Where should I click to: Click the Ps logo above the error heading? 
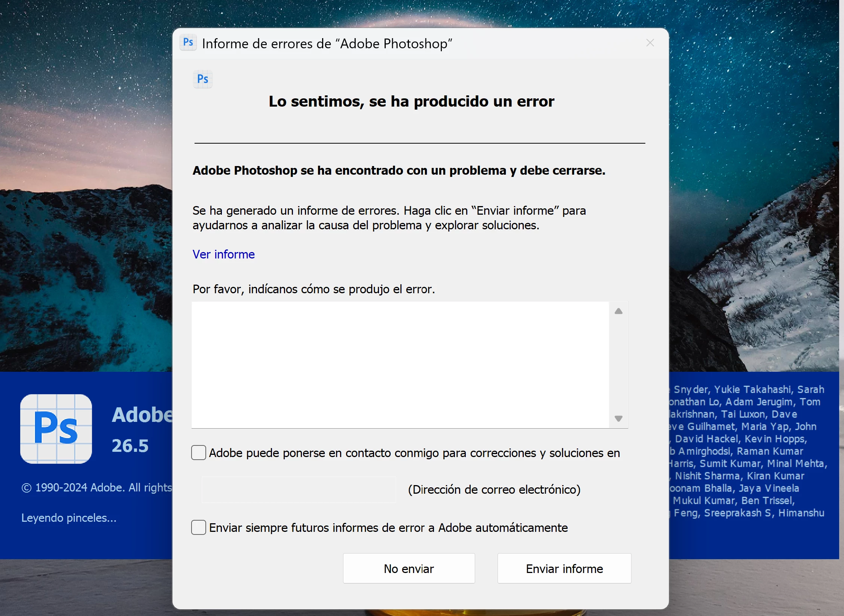pos(203,79)
